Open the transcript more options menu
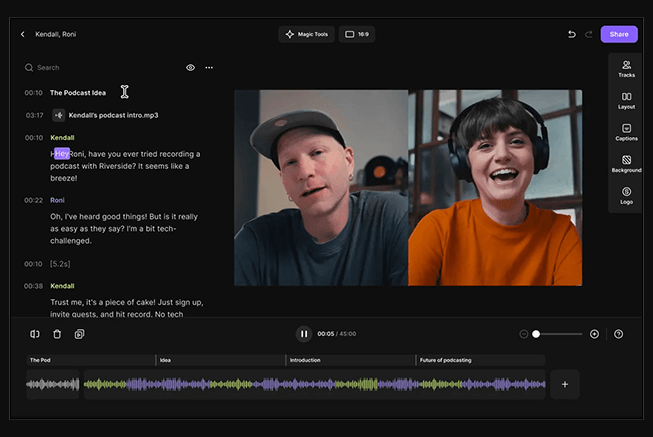Viewport: 653px width, 437px height. tap(209, 68)
